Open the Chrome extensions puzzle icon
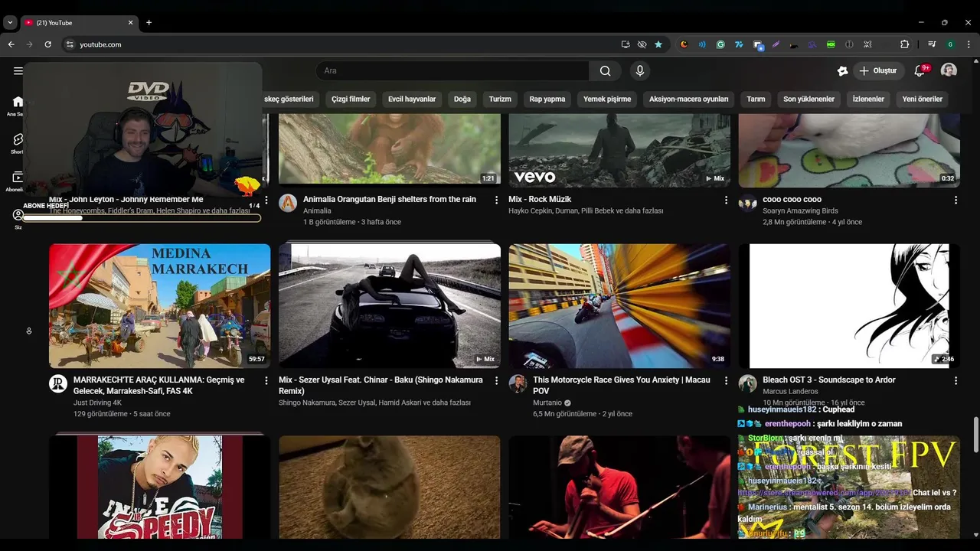The width and height of the screenshot is (980, 551). pos(904,44)
